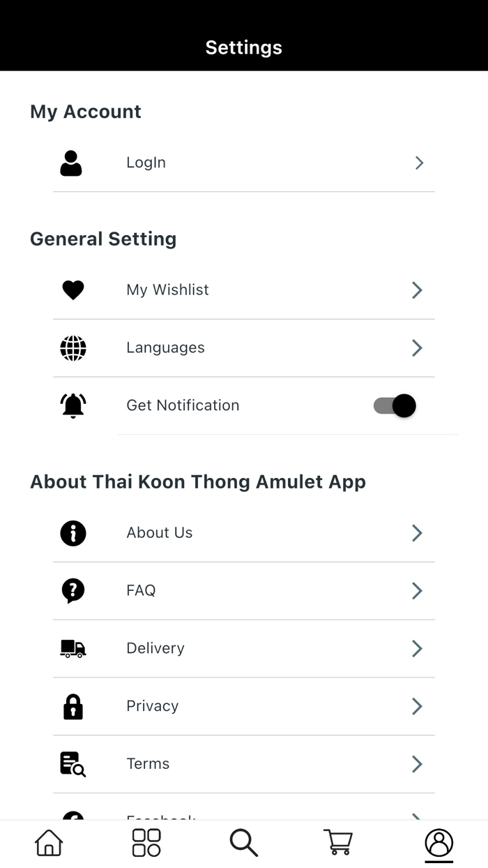Image resolution: width=488 pixels, height=868 pixels.
Task: Tap the search icon in bottom bar
Action: [x=243, y=842]
